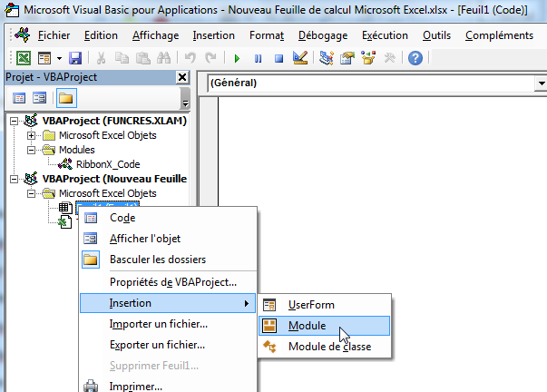Viewport: 547px width, 392px height.
Task: Click the Excel view icon in toolbar
Action: 24,58
